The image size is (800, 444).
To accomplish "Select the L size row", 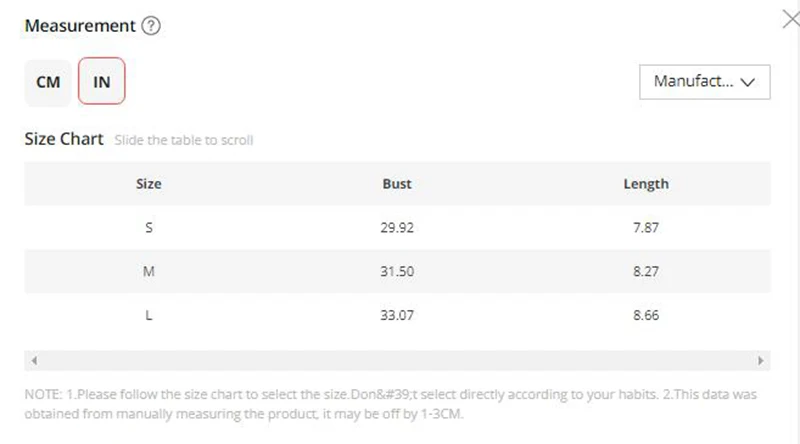I will pos(397,315).
